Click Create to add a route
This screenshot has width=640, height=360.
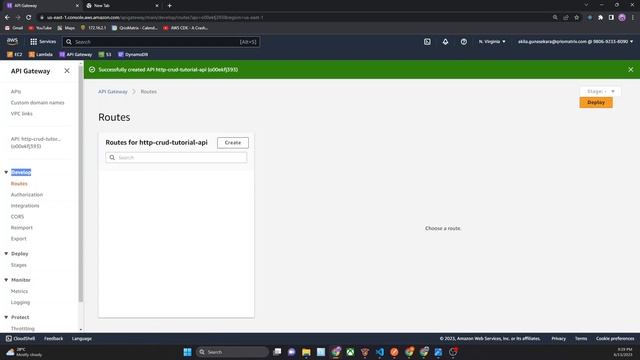(x=233, y=143)
